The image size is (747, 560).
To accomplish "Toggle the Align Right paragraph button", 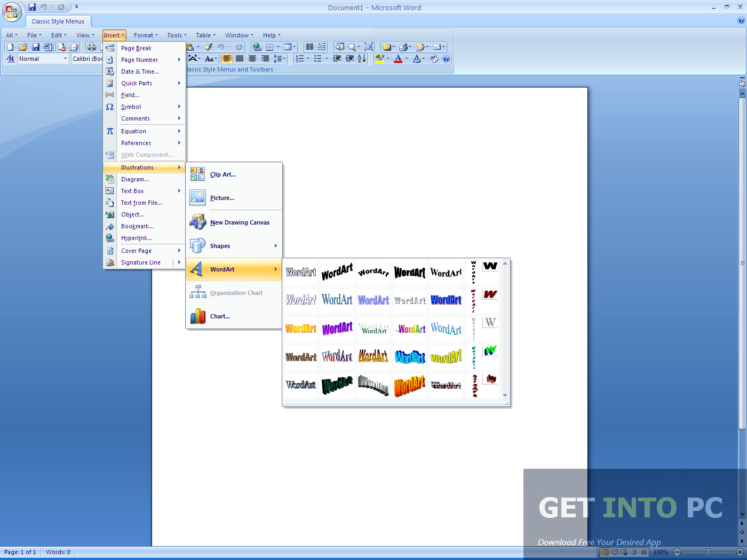I will pyautogui.click(x=265, y=59).
